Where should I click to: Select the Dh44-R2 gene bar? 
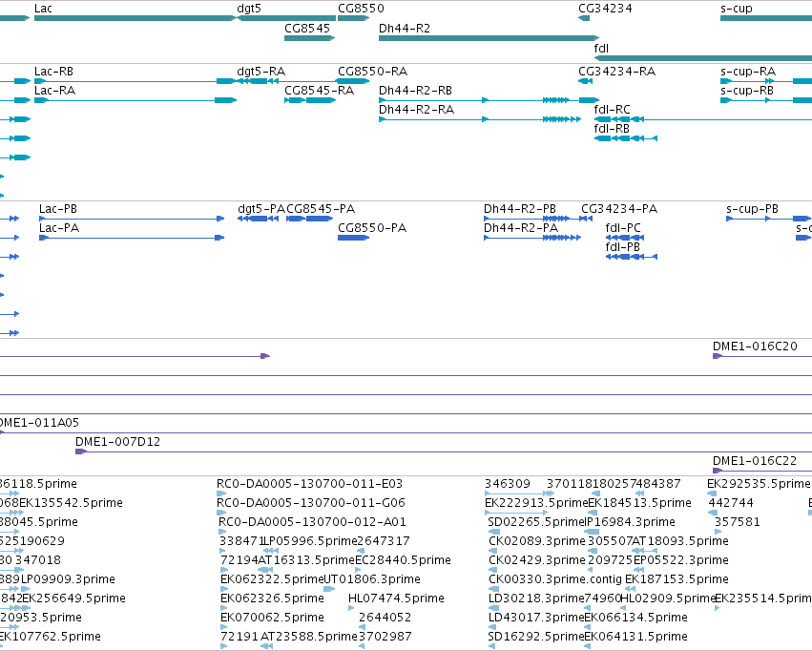(489, 38)
